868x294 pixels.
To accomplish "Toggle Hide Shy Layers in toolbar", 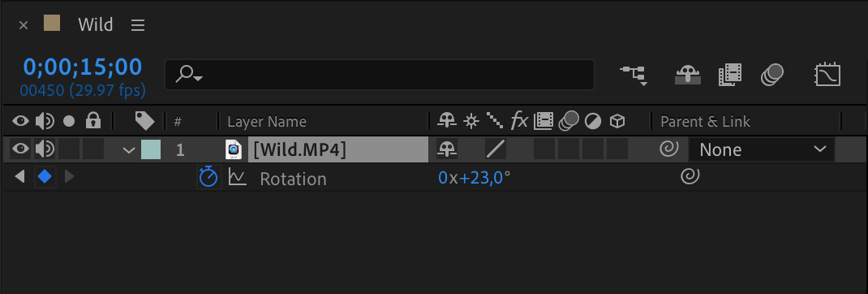I will point(688,75).
